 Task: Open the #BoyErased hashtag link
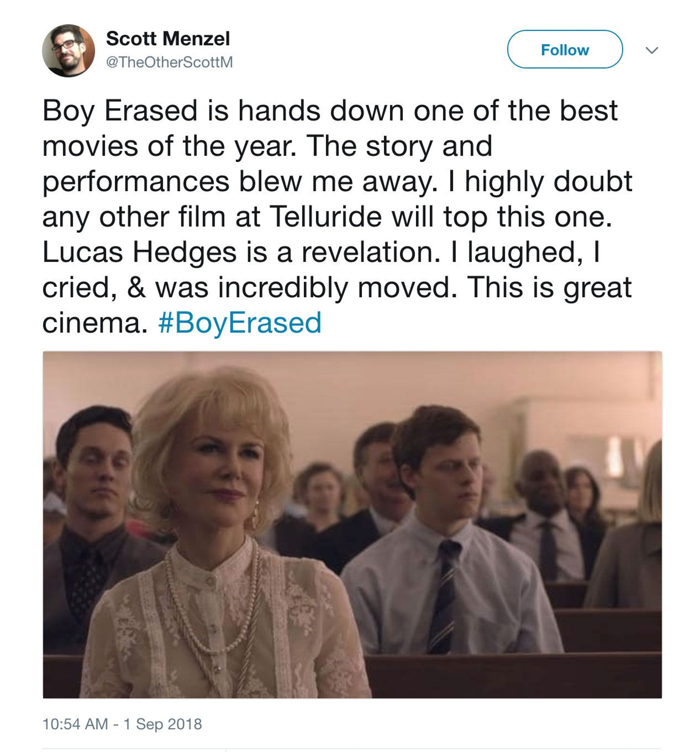click(240, 323)
